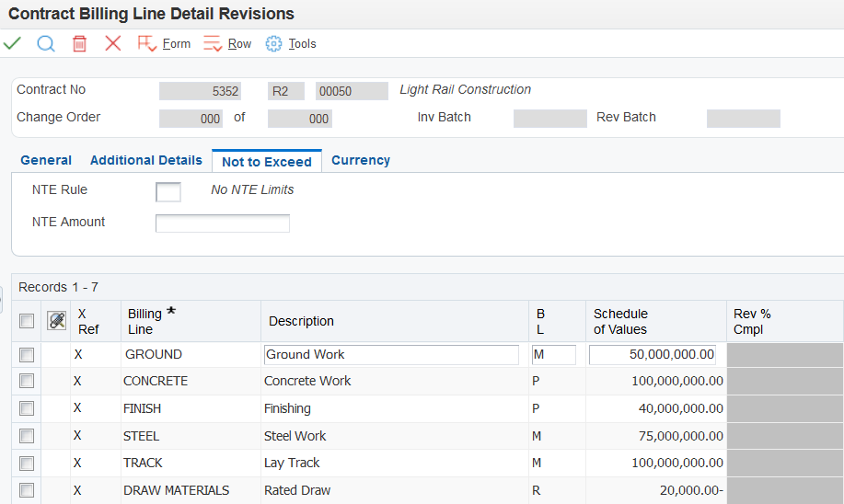Click the Find magnifier icon

click(x=46, y=43)
